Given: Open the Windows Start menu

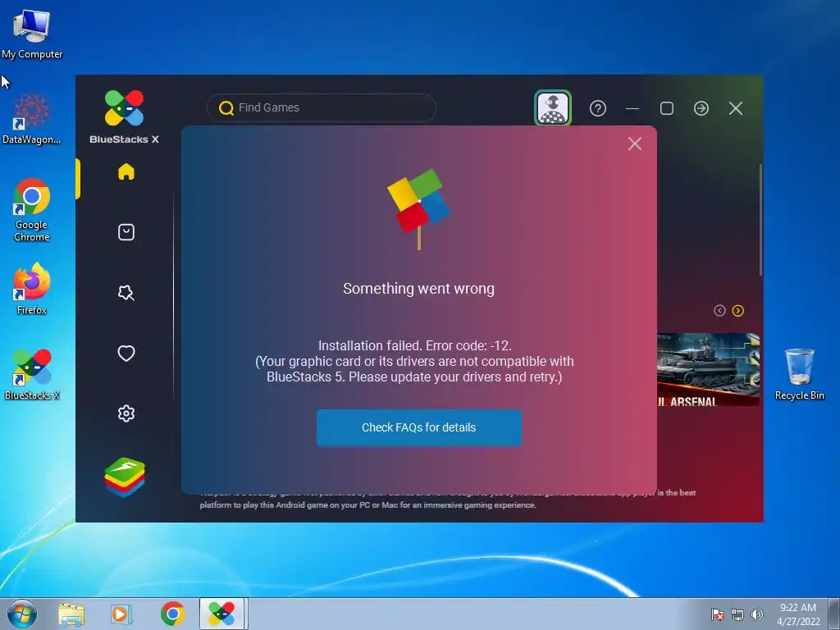Looking at the screenshot, I should pyautogui.click(x=22, y=614).
